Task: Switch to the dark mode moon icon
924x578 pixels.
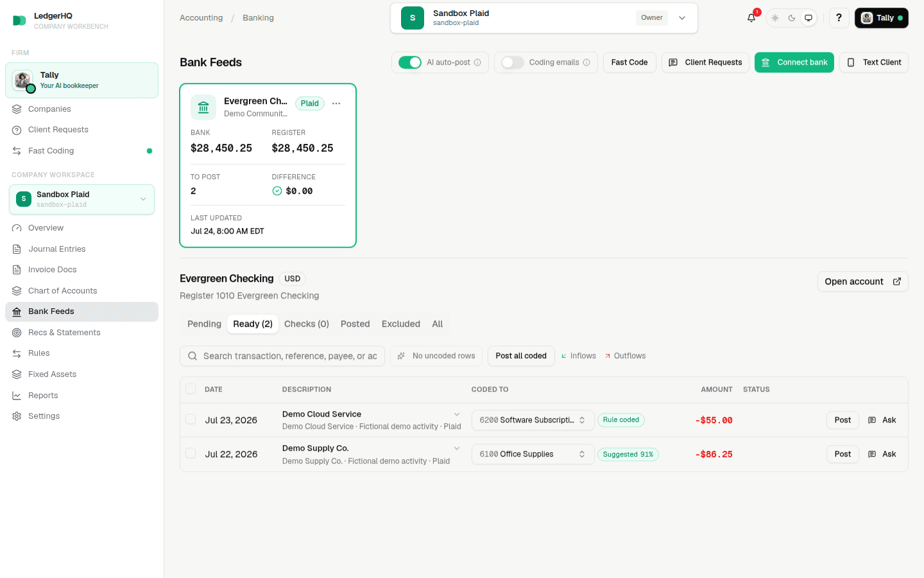Action: point(792,18)
